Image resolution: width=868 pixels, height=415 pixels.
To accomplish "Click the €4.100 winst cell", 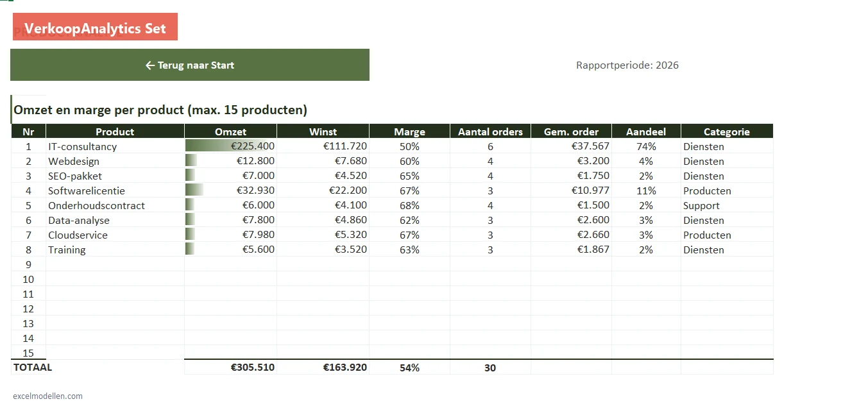I will [x=323, y=205].
